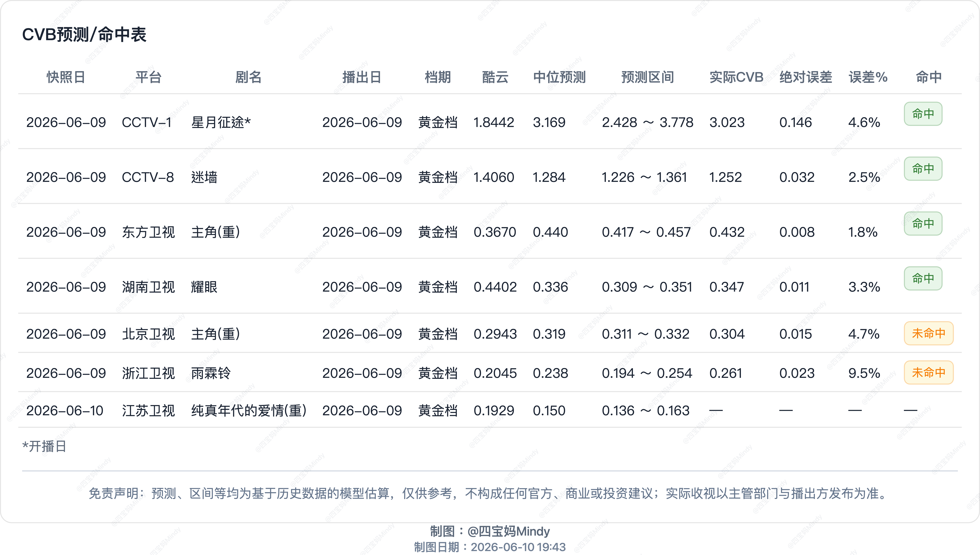Click the 江苏卫视 platform cell
The image size is (980, 555).
[x=148, y=411]
